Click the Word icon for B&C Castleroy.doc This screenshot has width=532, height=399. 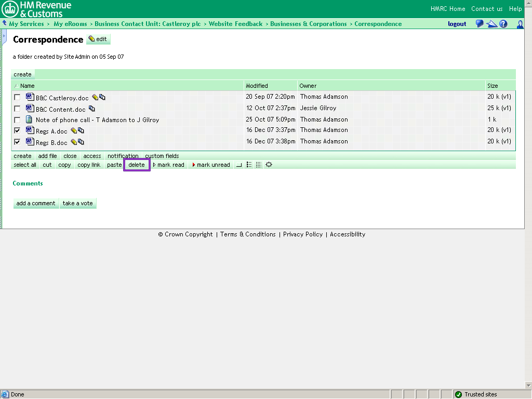[x=30, y=97]
